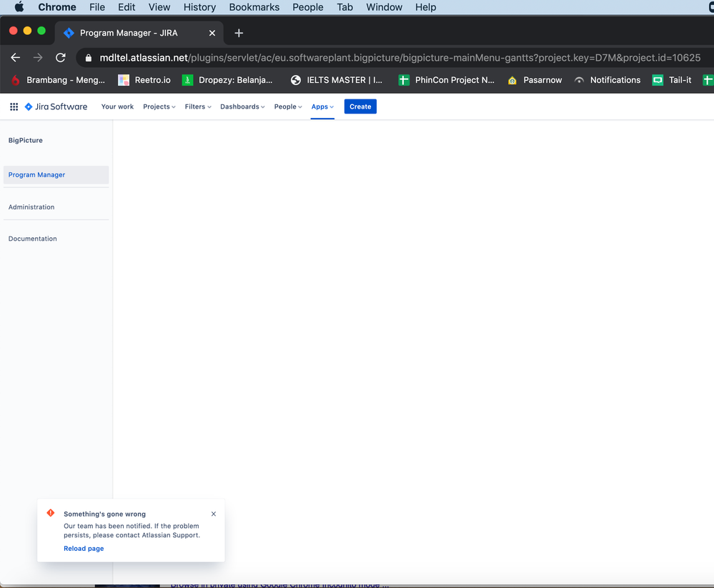Click the red warning icon in error toast
The width and height of the screenshot is (714, 588).
coord(50,513)
